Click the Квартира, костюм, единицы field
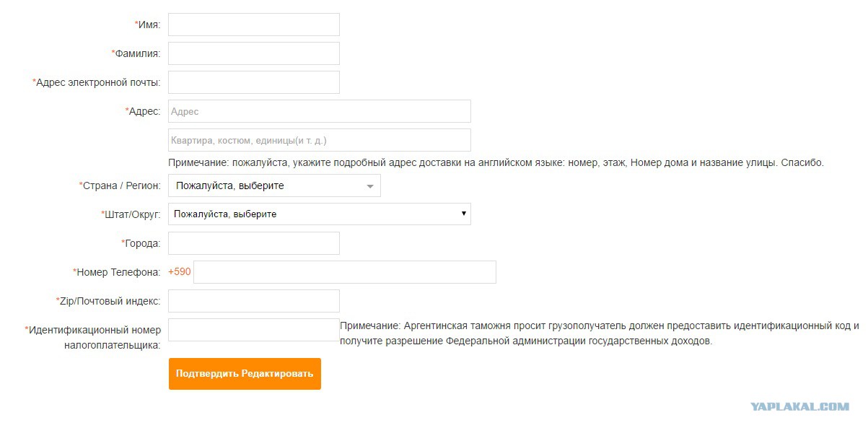The height and width of the screenshot is (428, 868). click(x=319, y=140)
